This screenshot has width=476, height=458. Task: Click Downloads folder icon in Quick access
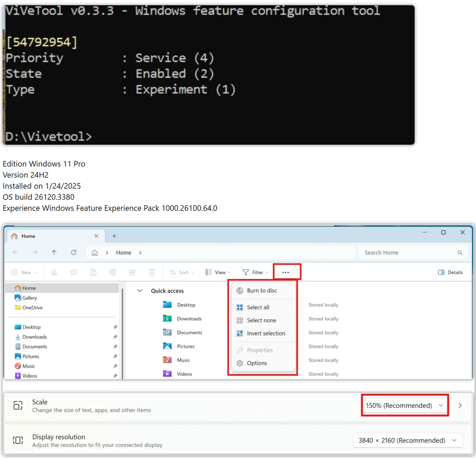pyautogui.click(x=167, y=318)
